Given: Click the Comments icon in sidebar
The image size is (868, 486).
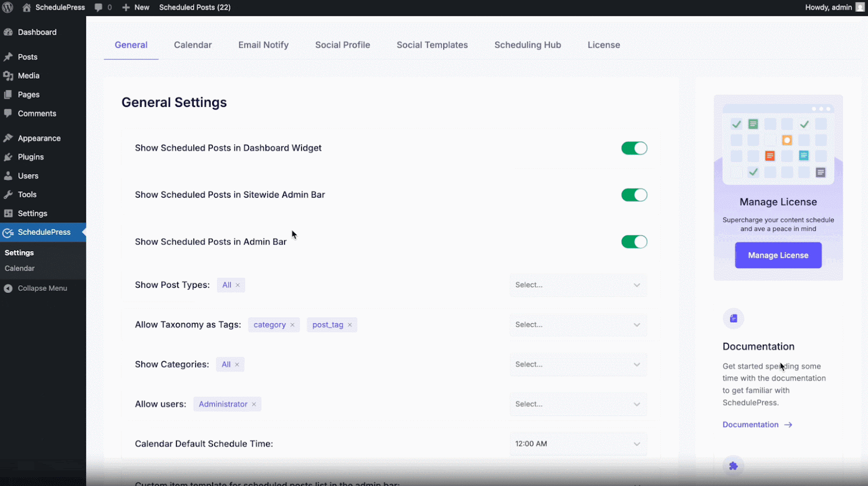Looking at the screenshot, I should coord(8,113).
